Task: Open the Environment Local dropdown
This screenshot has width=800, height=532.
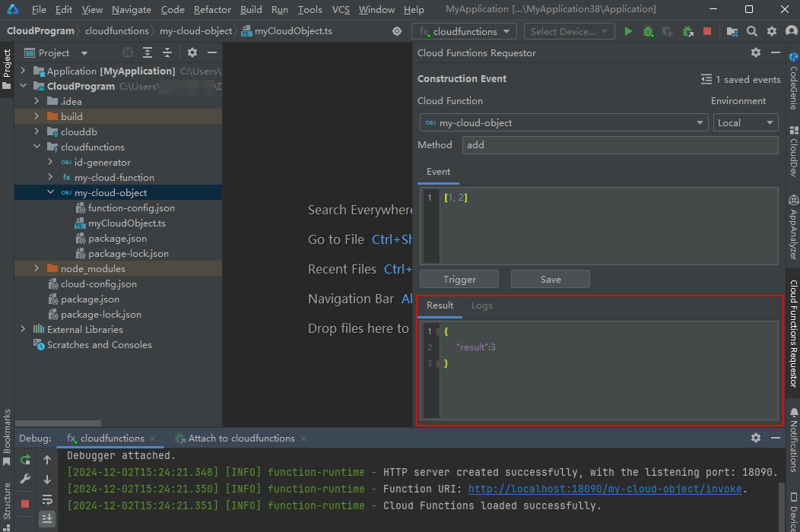Action: pos(745,123)
